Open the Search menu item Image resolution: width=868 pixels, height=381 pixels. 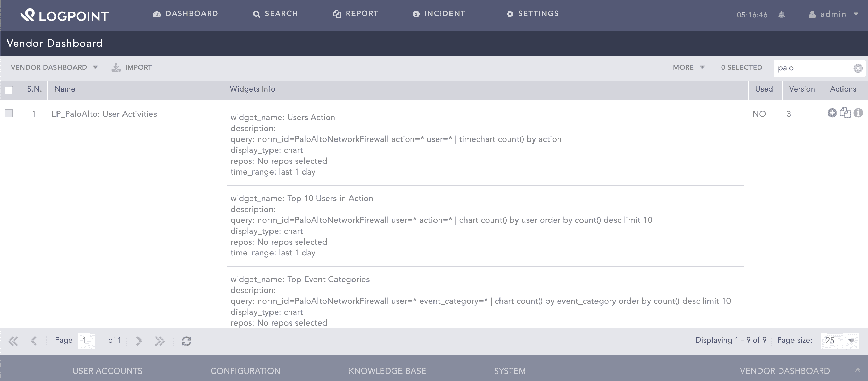coord(275,14)
